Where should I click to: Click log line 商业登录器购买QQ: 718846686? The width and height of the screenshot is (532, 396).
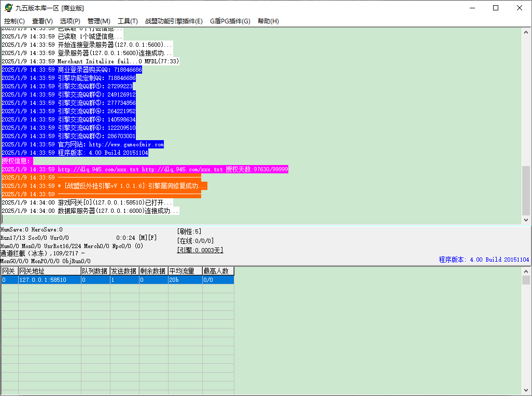click(72, 70)
